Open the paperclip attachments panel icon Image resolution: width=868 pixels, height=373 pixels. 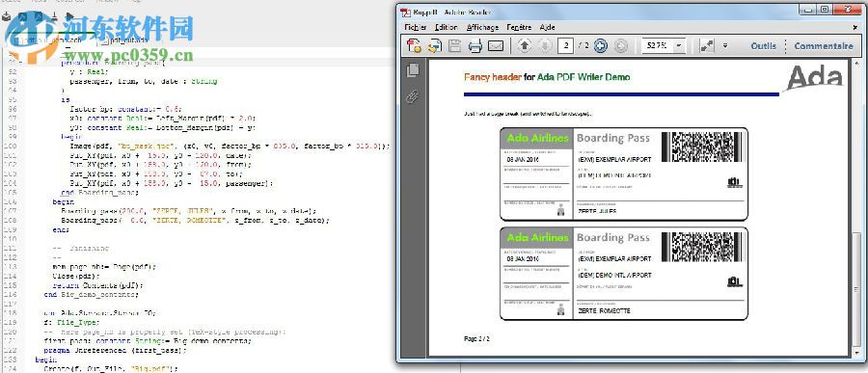[413, 96]
